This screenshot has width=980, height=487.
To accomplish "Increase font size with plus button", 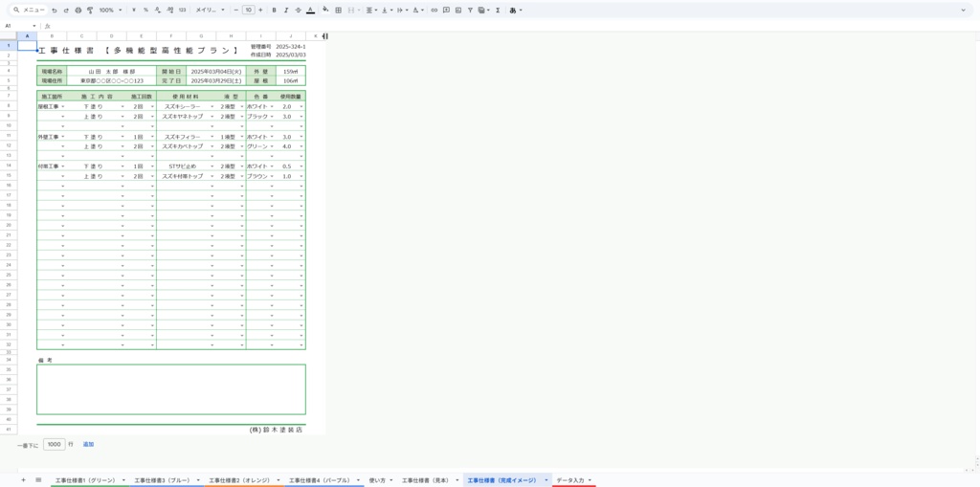I will pyautogui.click(x=260, y=10).
